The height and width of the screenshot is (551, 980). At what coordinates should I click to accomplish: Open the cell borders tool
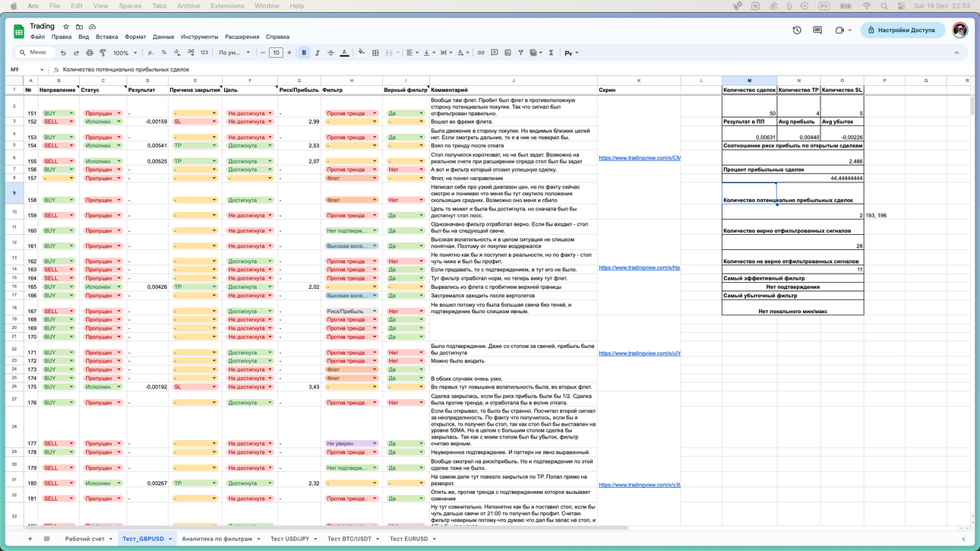(375, 53)
